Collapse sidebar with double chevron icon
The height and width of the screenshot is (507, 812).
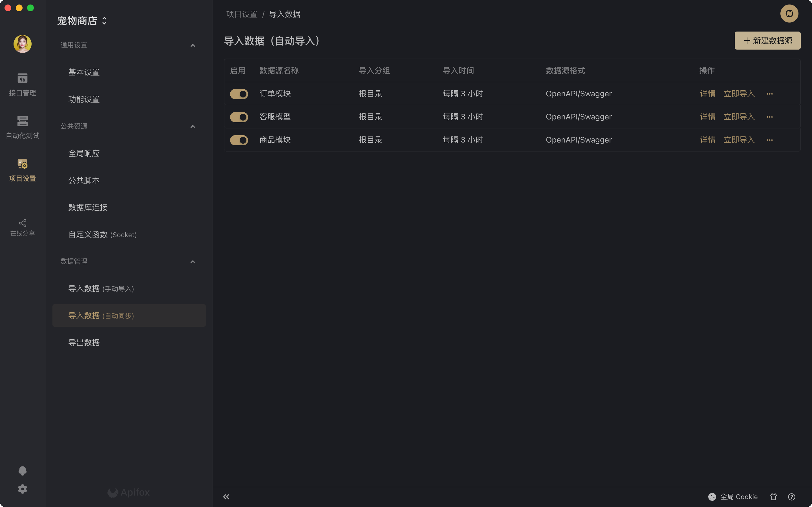(226, 497)
